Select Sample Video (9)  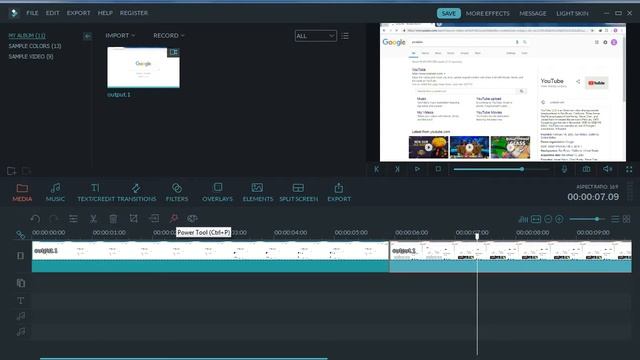tap(31, 57)
